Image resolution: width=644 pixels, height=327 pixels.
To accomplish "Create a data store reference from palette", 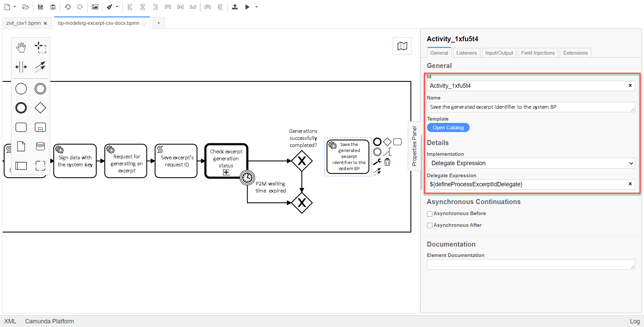I will (x=40, y=146).
